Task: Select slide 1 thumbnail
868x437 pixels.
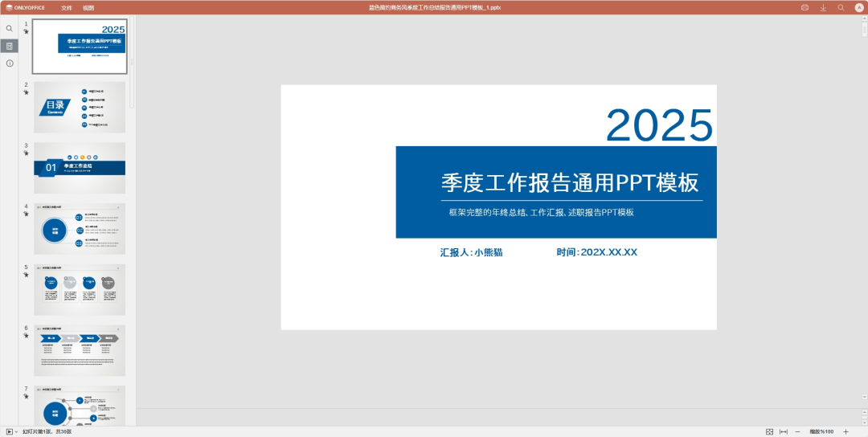Action: tap(80, 47)
